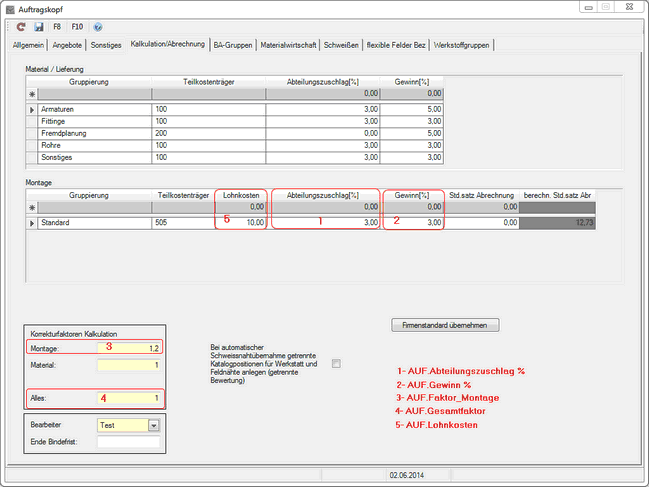Screen dimensions: 649x487
Task: Click the Montage correction factor field
Action: pyautogui.click(x=128, y=347)
